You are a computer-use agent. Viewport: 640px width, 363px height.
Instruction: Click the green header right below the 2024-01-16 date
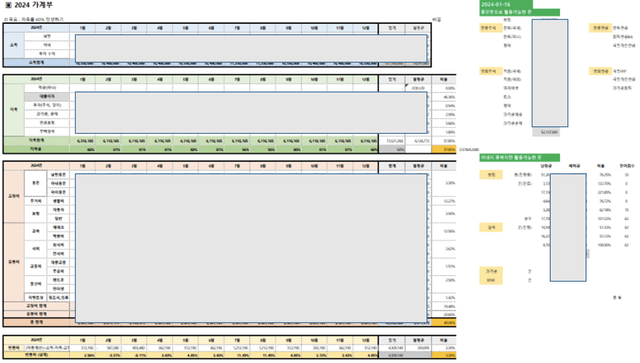pyautogui.click(x=519, y=12)
